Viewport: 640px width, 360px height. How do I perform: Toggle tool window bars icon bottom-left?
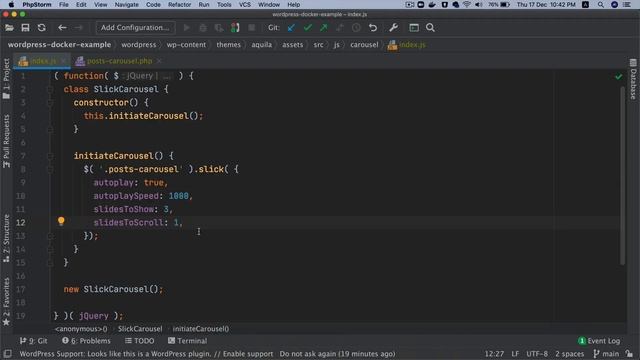[7, 354]
